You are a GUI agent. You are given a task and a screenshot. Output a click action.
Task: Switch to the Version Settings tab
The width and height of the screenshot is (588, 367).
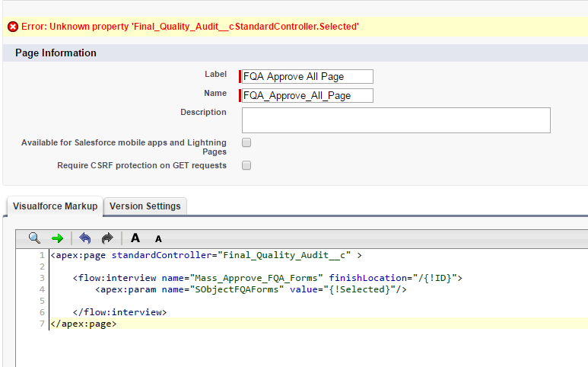click(145, 206)
